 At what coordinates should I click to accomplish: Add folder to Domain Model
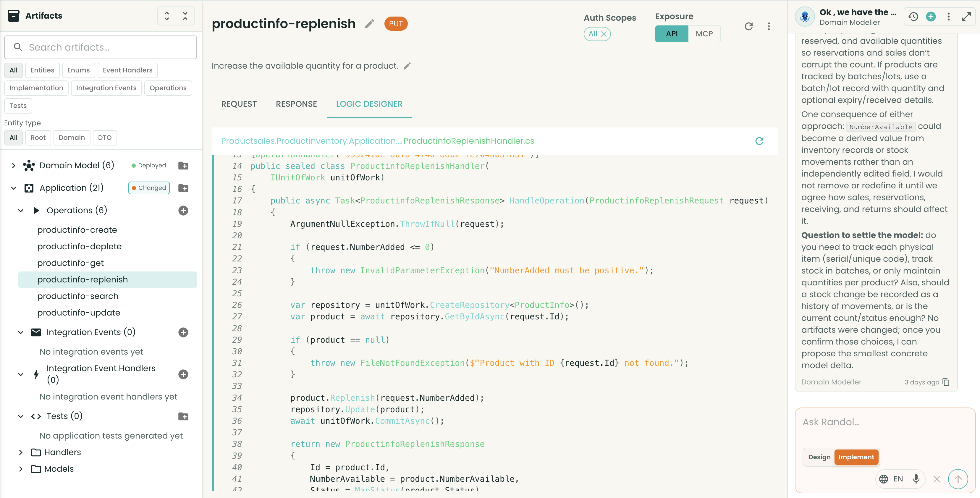coord(183,166)
